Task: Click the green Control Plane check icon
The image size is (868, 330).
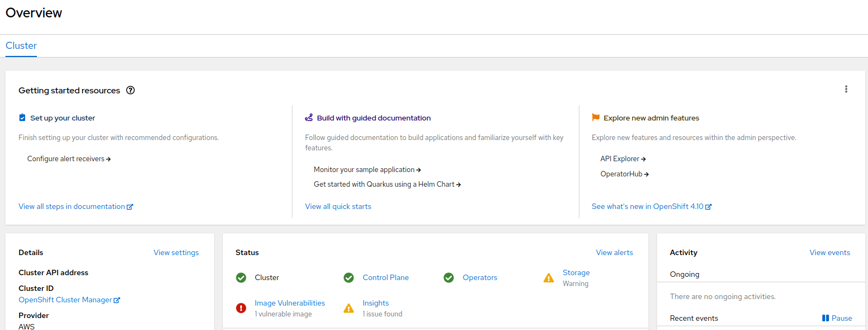Action: click(349, 278)
